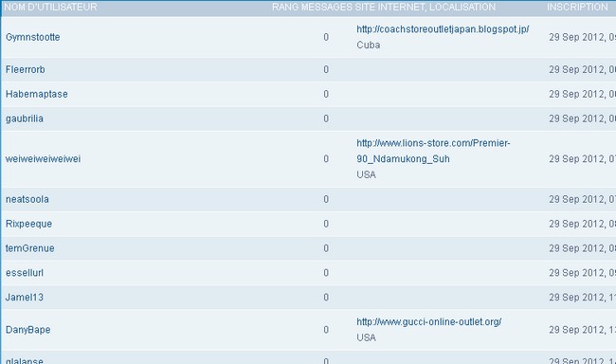Select USA location text for DanyBape

366,337
